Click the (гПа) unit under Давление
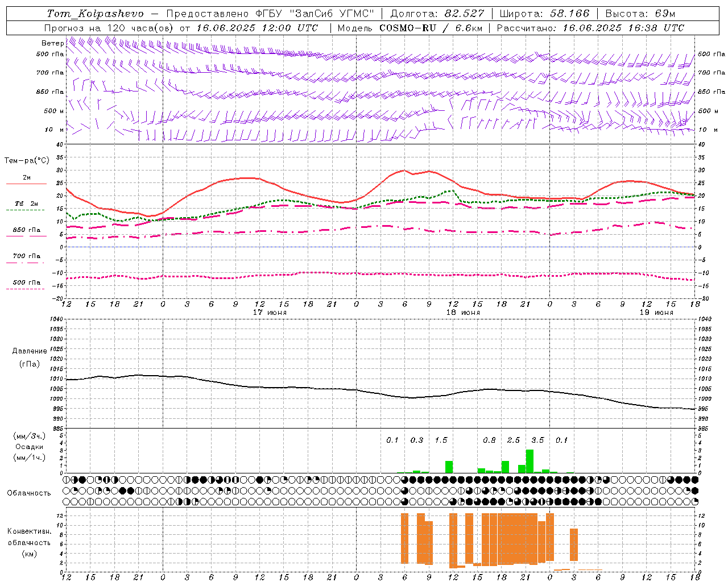Screen dimensions: 728x582 pos(30,364)
